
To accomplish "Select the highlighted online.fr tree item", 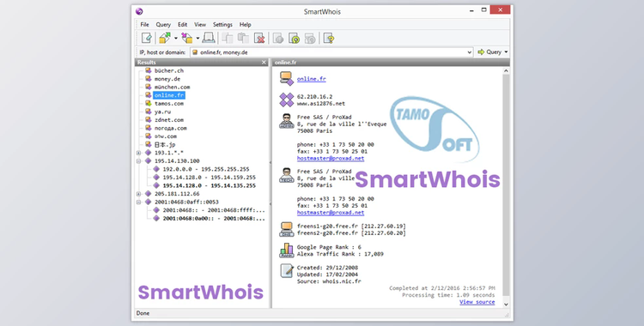I will pos(169,95).
